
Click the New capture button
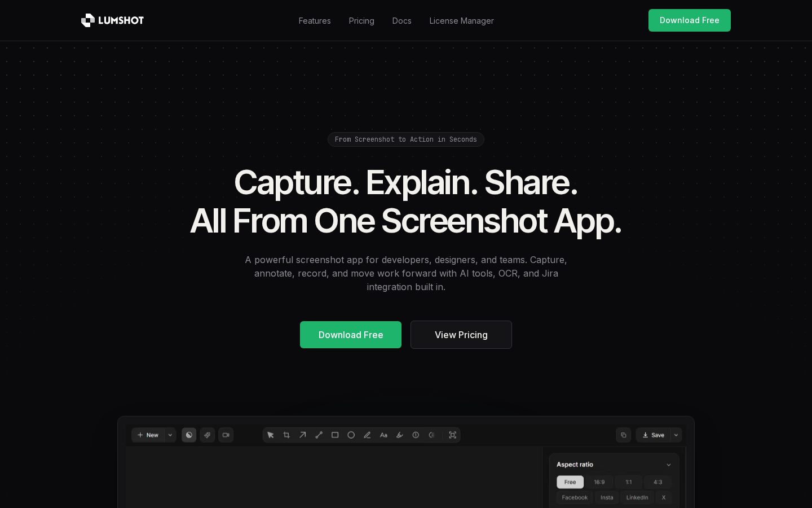coord(148,435)
